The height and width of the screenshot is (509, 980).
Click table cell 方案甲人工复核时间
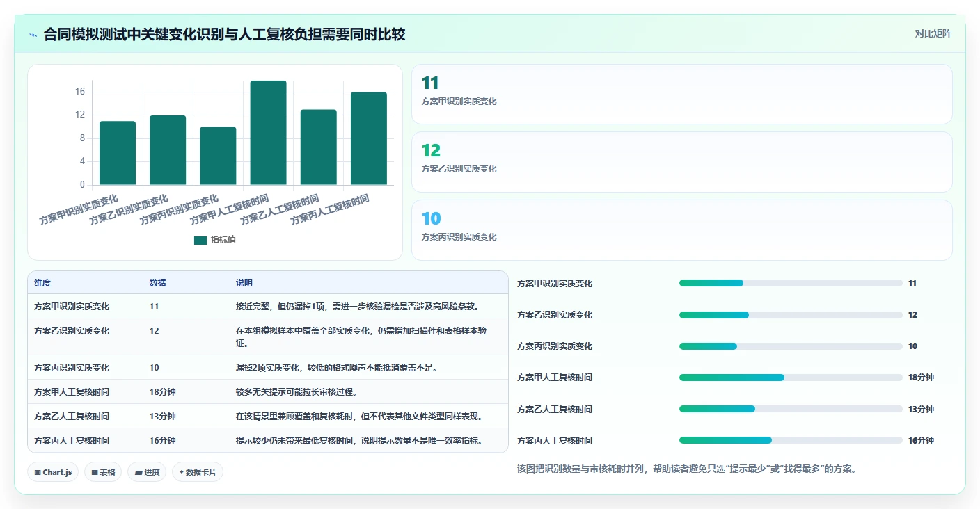pyautogui.click(x=72, y=392)
